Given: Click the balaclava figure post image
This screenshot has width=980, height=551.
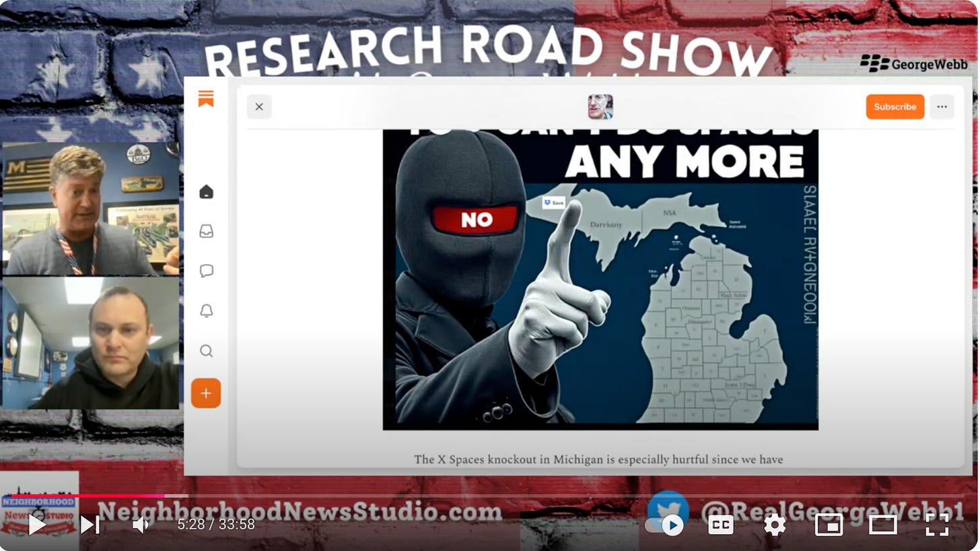Looking at the screenshot, I should tap(600, 279).
